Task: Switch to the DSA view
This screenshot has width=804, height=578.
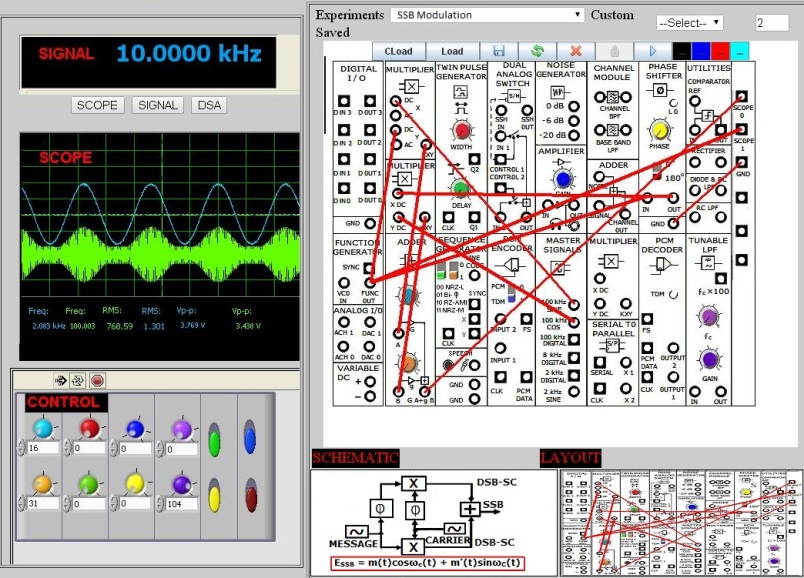Action: tap(209, 105)
